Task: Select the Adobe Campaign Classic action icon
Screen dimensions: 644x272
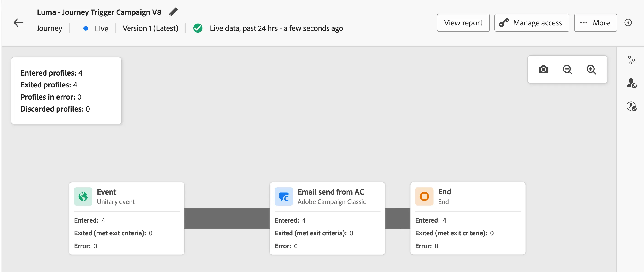Action: click(x=284, y=196)
